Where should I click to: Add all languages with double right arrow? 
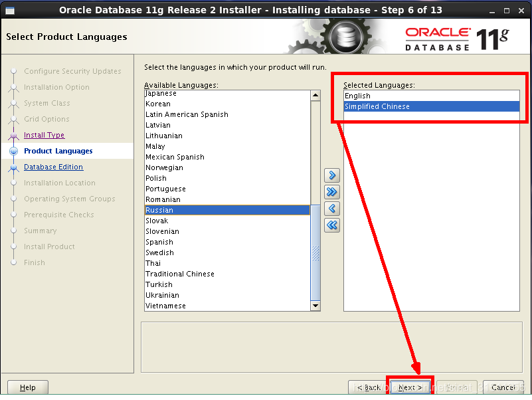[332, 192]
